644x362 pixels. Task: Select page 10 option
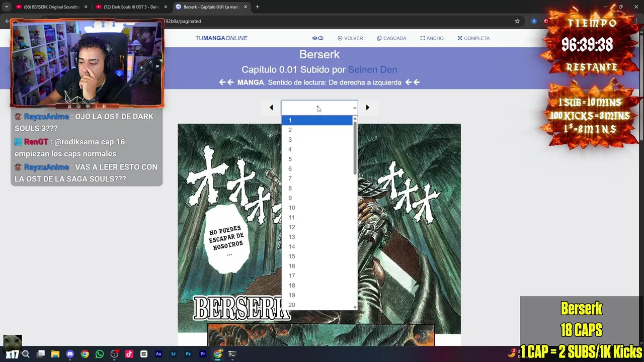[317, 208]
